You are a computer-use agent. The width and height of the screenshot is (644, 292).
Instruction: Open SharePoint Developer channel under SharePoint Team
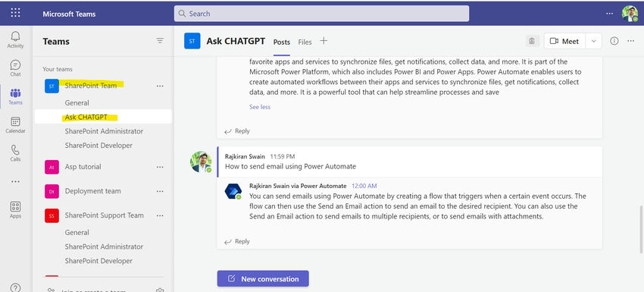point(98,146)
